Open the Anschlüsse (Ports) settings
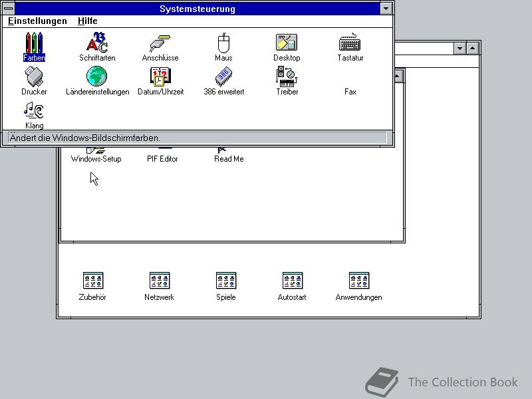This screenshot has height=399, width=532. click(x=160, y=43)
